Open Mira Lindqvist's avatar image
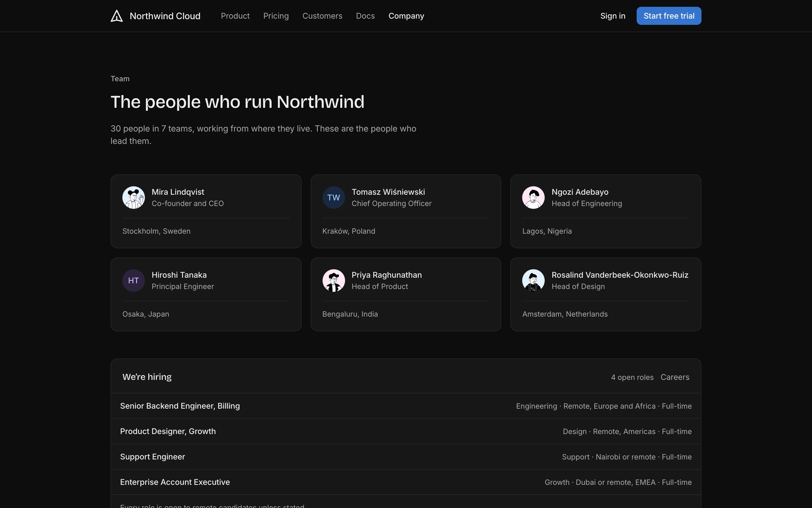The width and height of the screenshot is (812, 508). [x=134, y=198]
